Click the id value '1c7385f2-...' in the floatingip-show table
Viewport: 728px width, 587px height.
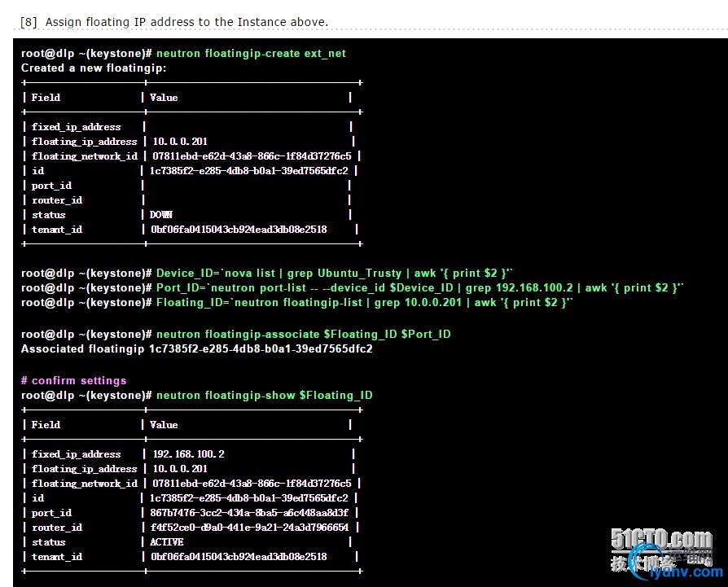[248, 498]
